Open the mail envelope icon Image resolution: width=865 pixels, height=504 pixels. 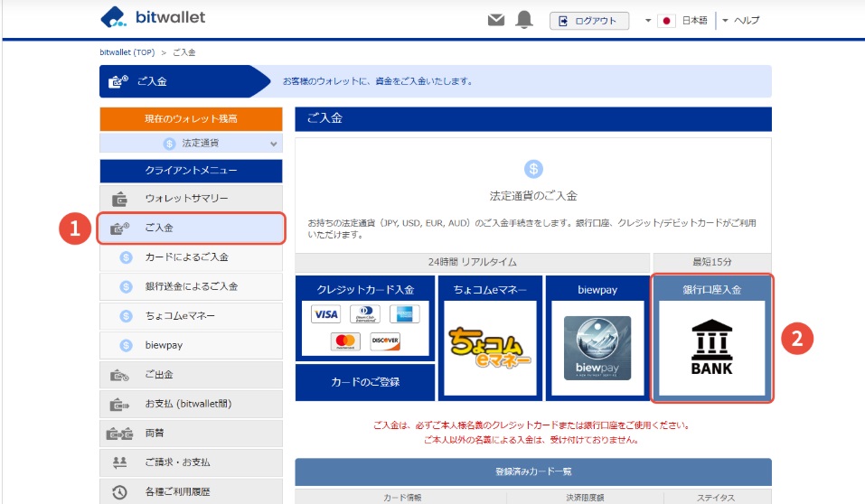pyautogui.click(x=496, y=21)
